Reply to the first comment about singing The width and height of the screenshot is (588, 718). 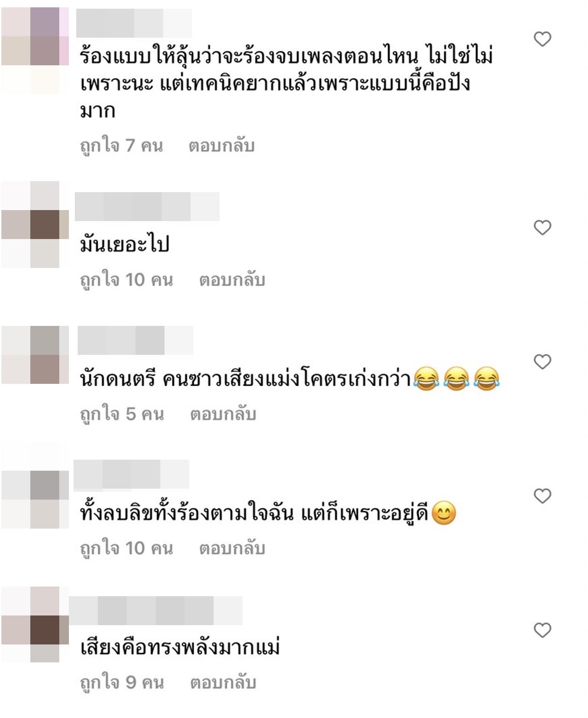pyautogui.click(x=221, y=146)
